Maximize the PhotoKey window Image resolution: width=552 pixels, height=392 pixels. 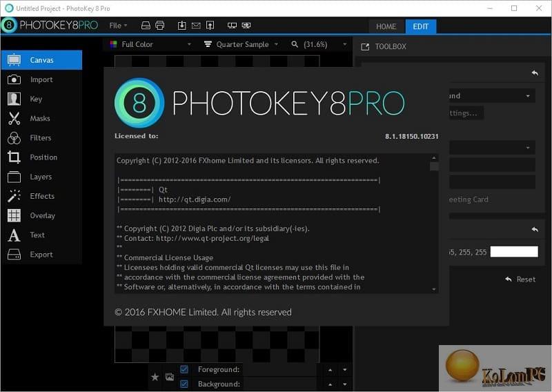(x=514, y=8)
